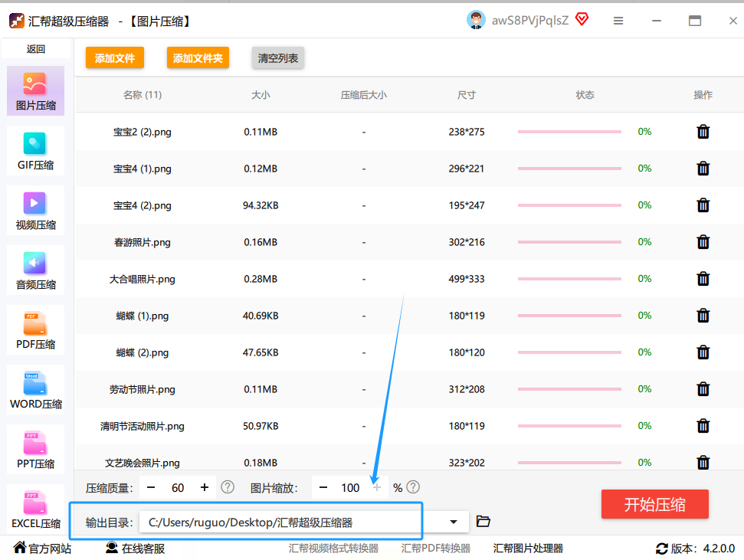Viewport: 744px width, 560px height.
Task: Switch to 视频压缩 video compression
Action: click(x=35, y=210)
